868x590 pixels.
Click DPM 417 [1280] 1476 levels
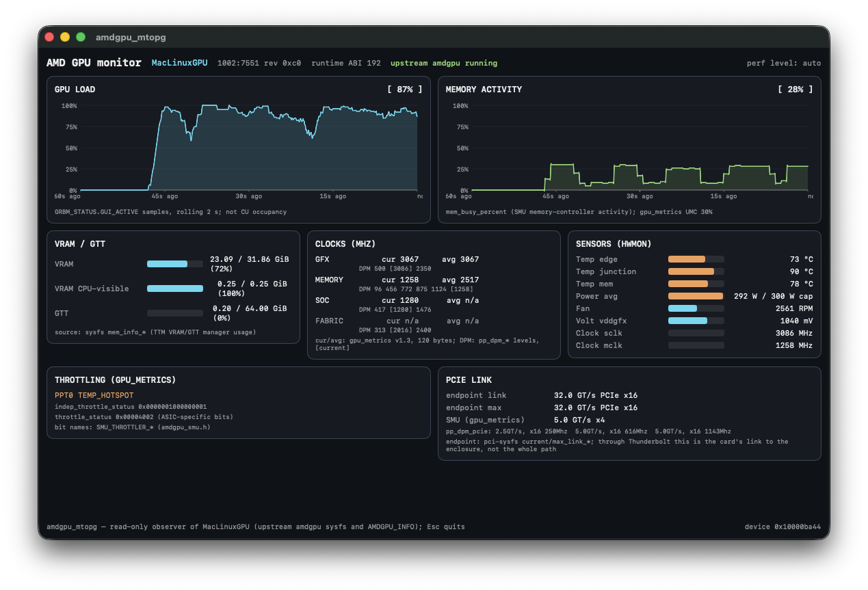tap(395, 310)
